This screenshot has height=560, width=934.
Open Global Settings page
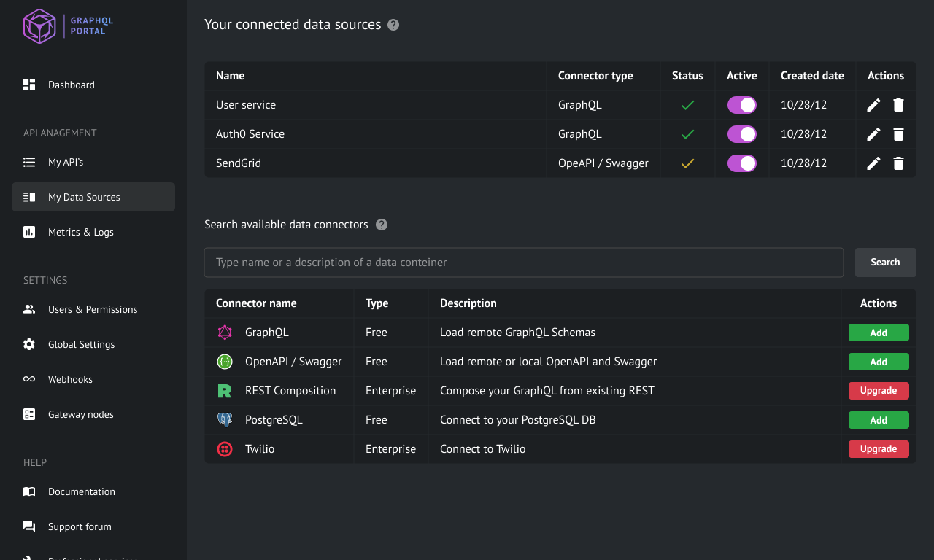pyautogui.click(x=93, y=344)
